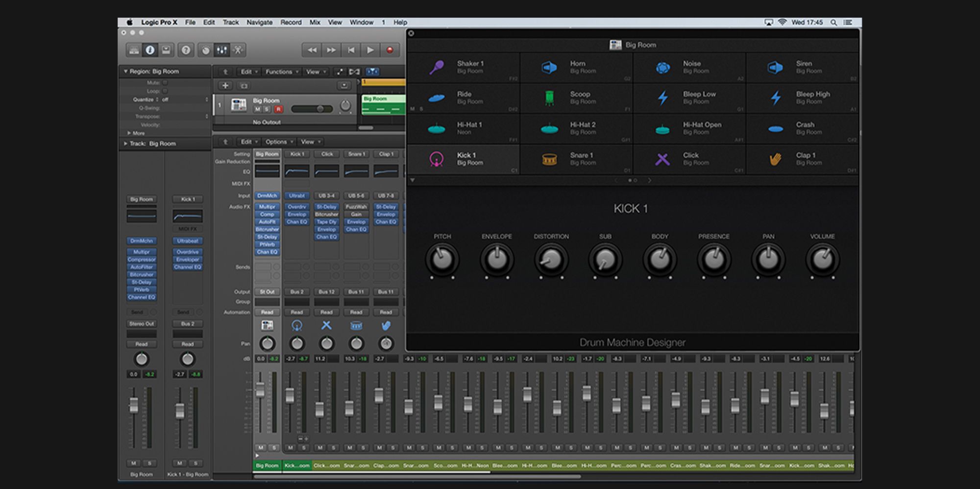This screenshot has height=489, width=980.
Task: Click the duplicate track button
Action: (x=244, y=86)
